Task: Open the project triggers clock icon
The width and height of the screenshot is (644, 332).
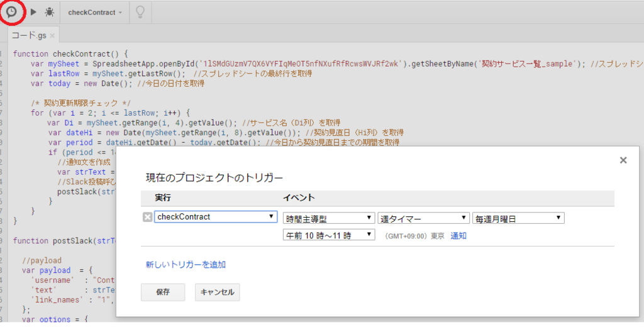Action: (x=11, y=11)
